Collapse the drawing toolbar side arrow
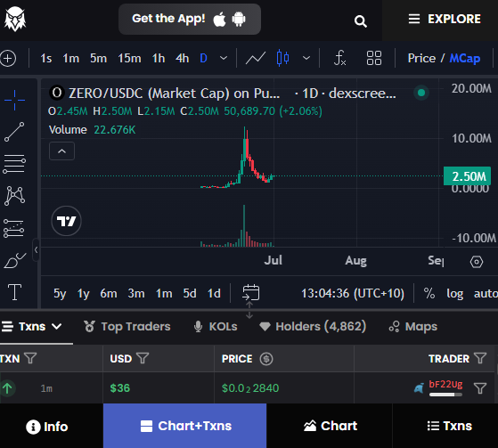 tap(36, 250)
